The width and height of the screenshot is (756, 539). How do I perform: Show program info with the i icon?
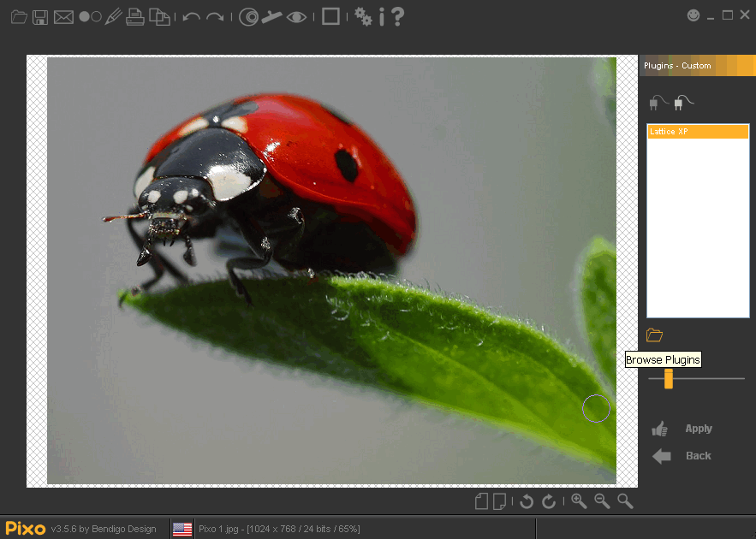coord(382,17)
